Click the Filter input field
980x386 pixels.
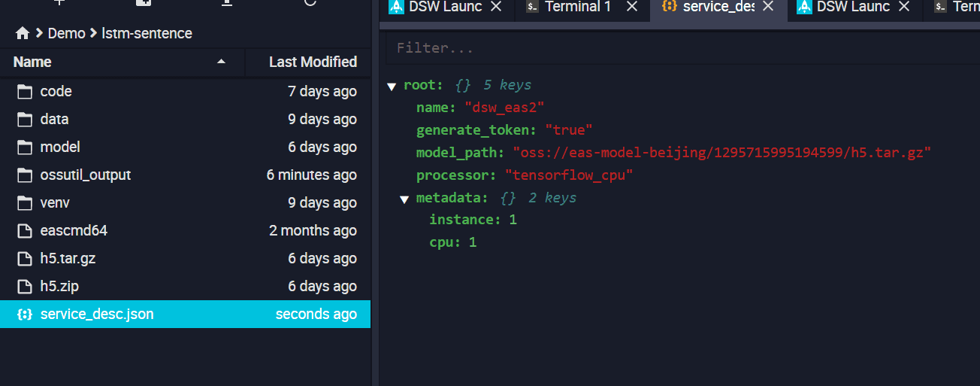pos(676,48)
